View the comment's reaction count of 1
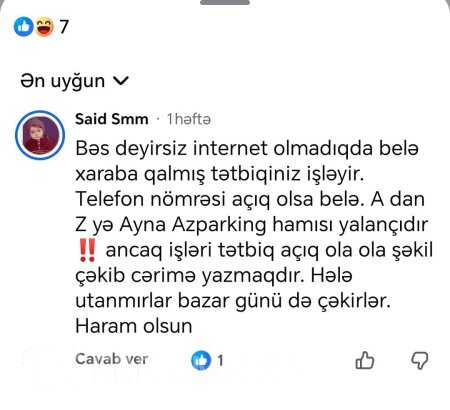Image resolution: width=450 pixels, height=410 pixels. (x=220, y=360)
